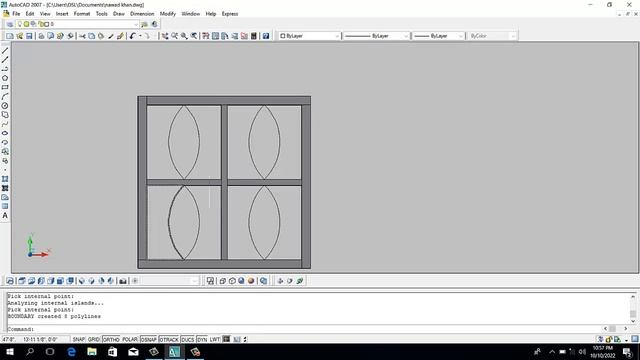Select the Multiline Text tool
This screenshot has width=640, height=360.
pos(5,216)
